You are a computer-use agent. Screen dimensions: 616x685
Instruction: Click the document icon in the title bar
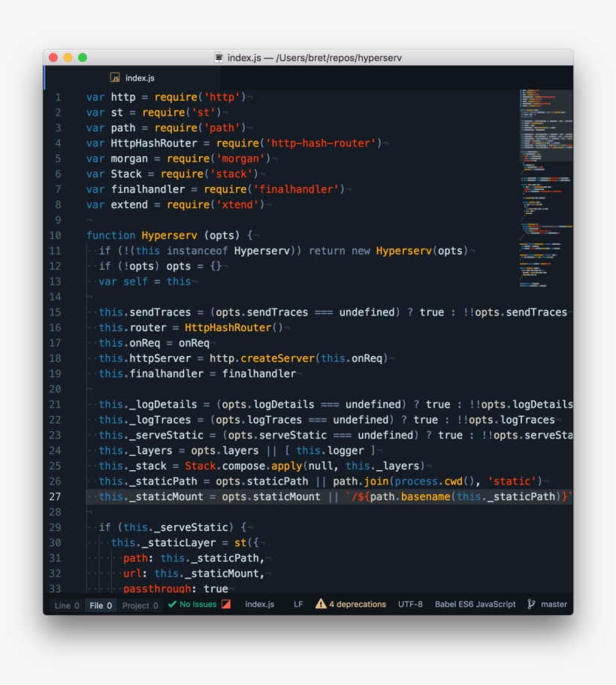[x=218, y=56]
